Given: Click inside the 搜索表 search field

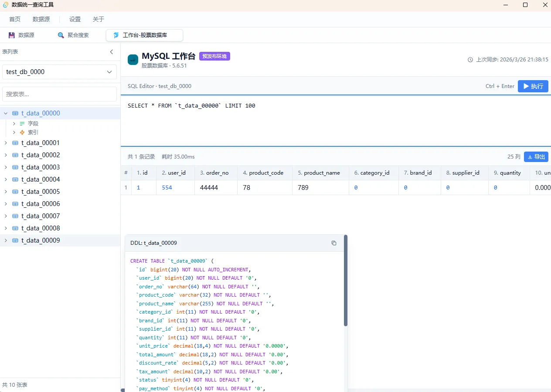Looking at the screenshot, I should click(59, 94).
